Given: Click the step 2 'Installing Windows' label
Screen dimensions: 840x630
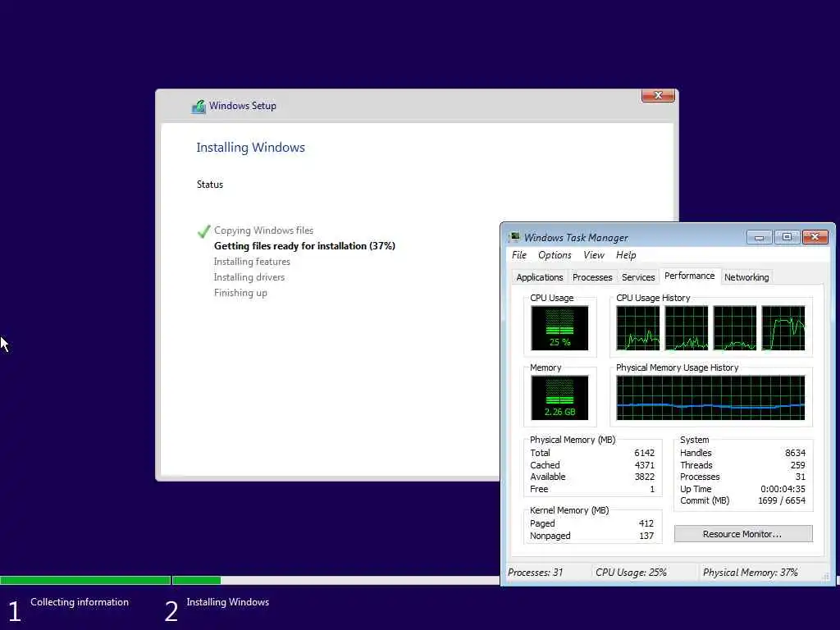Looking at the screenshot, I should 228,602.
